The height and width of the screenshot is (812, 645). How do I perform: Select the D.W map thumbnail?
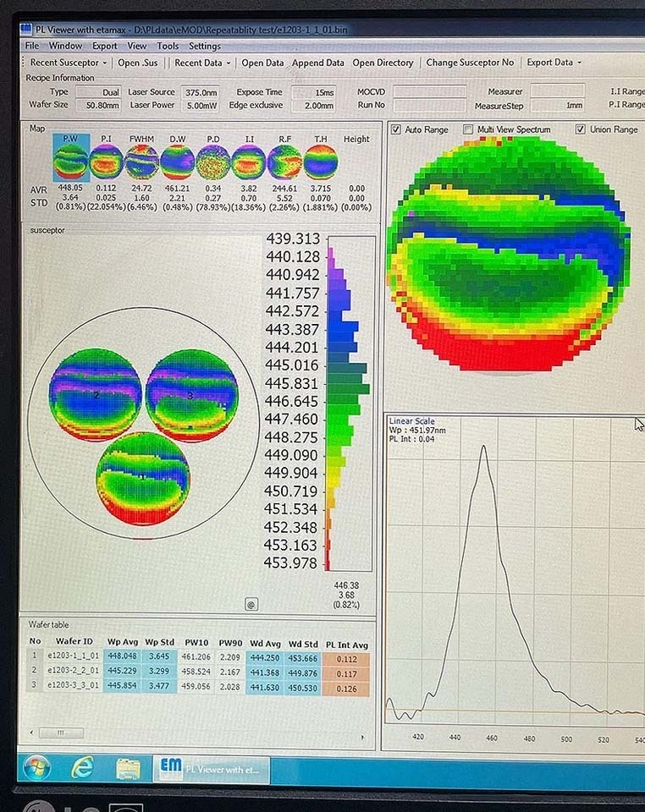tap(178, 161)
